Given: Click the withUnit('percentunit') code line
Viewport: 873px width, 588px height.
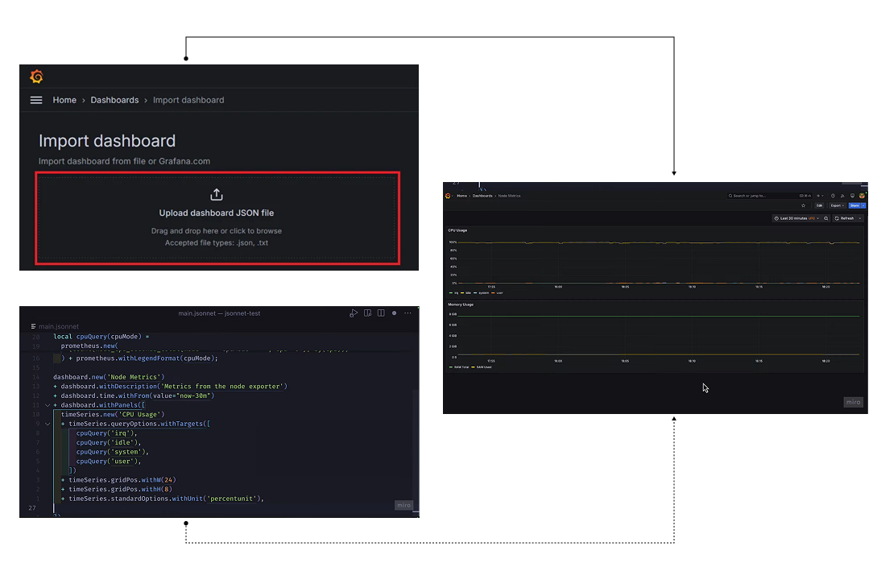Looking at the screenshot, I should (x=163, y=499).
